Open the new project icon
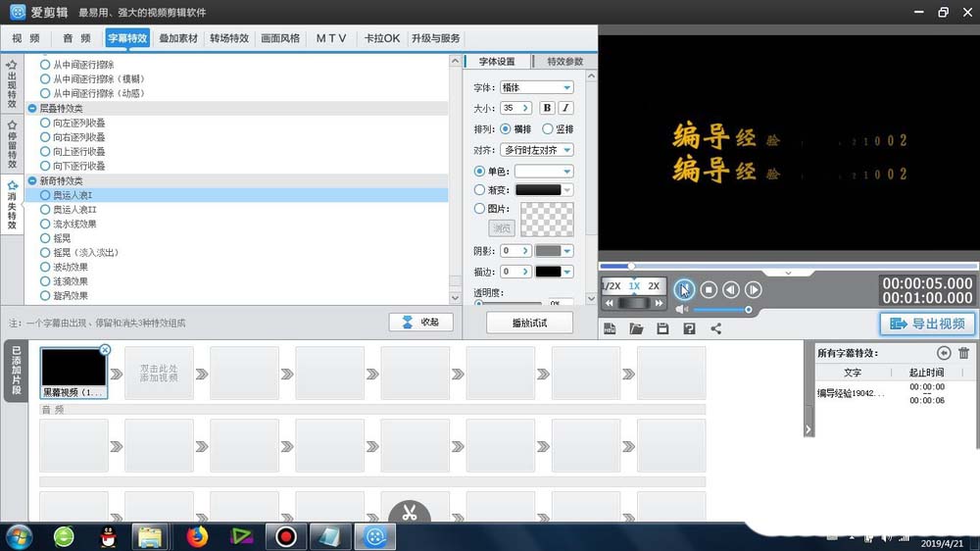980x551 pixels. tap(610, 329)
